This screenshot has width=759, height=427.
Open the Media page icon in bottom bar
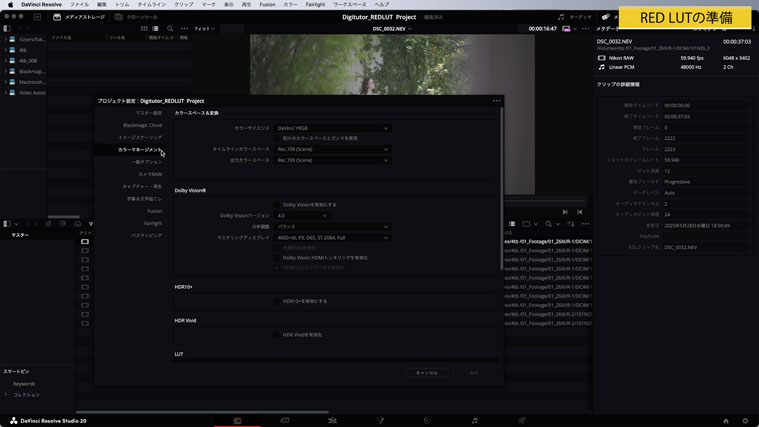237,420
